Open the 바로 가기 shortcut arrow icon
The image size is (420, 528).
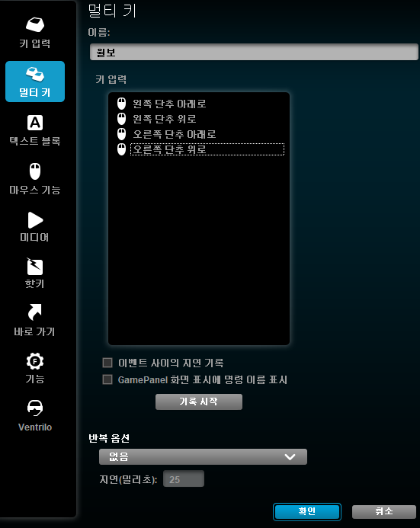point(35,312)
